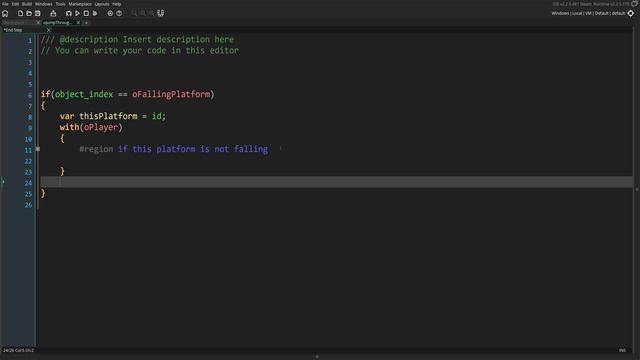The width and height of the screenshot is (640, 360).
Task: Place the cursor on highlighted line 24
Action: 336,182
